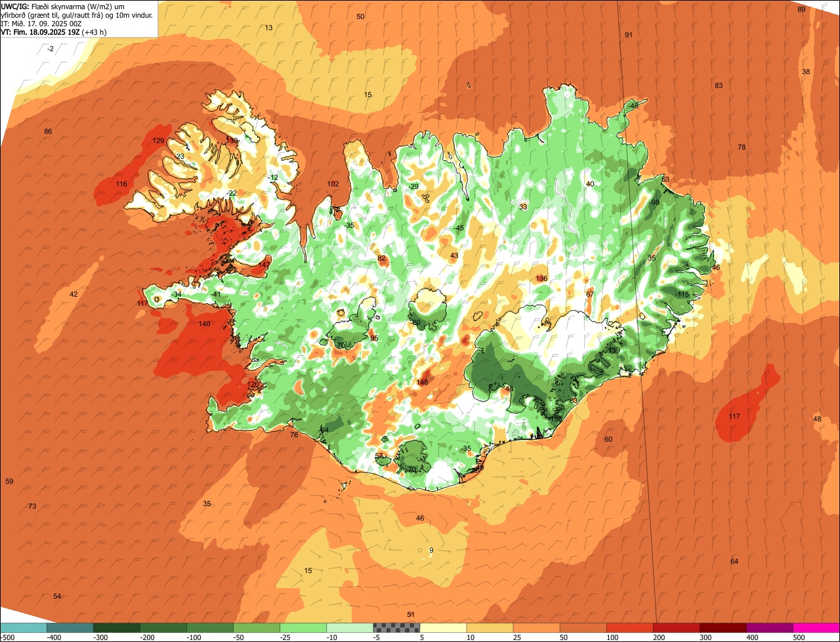Click the '147' value in west Iceland
Viewport: 840px width, 642px height.
pos(263,265)
